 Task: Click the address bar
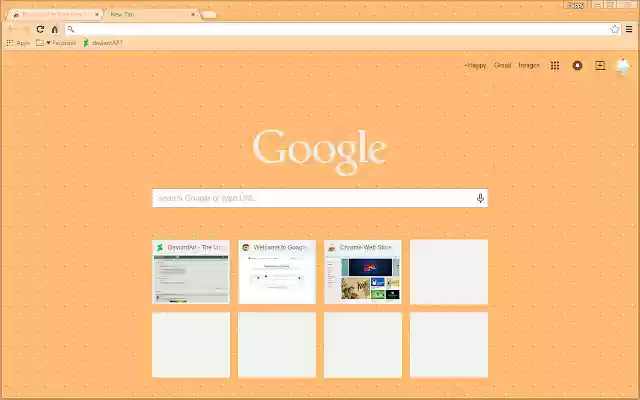click(342, 29)
